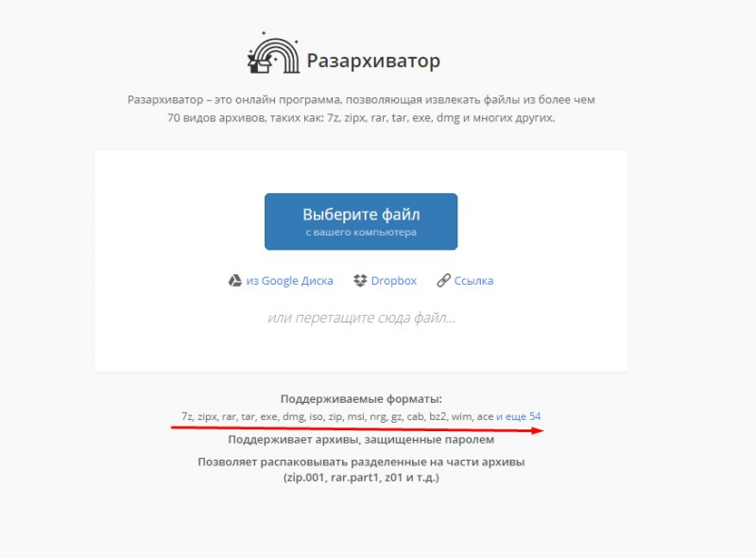756x558 pixels.
Task: Click the Разархиватор title text
Action: [373, 61]
